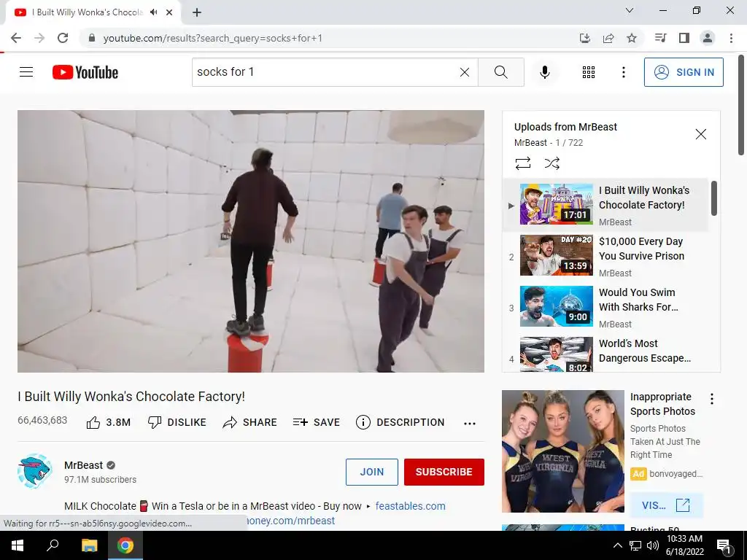This screenshot has height=560, width=747.
Task: Save the video to a playlist
Action: point(317,422)
